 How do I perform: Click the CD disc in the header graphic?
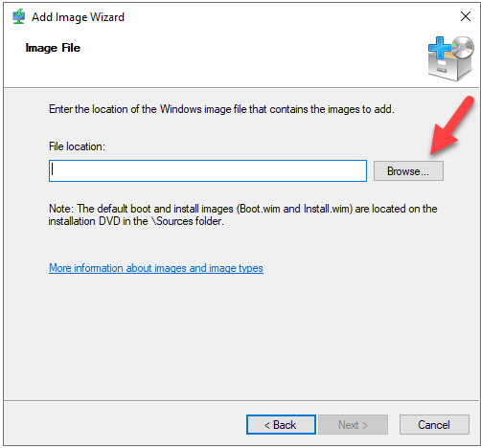463,47
